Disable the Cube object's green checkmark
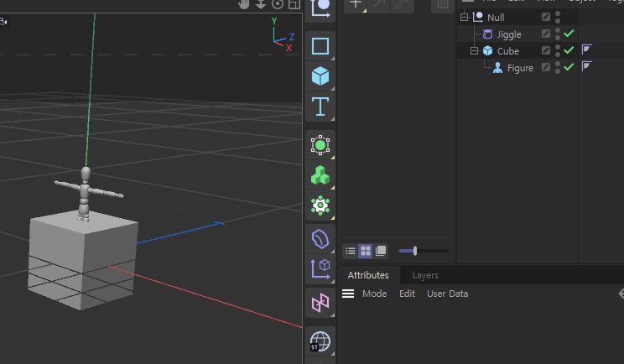 pos(569,51)
